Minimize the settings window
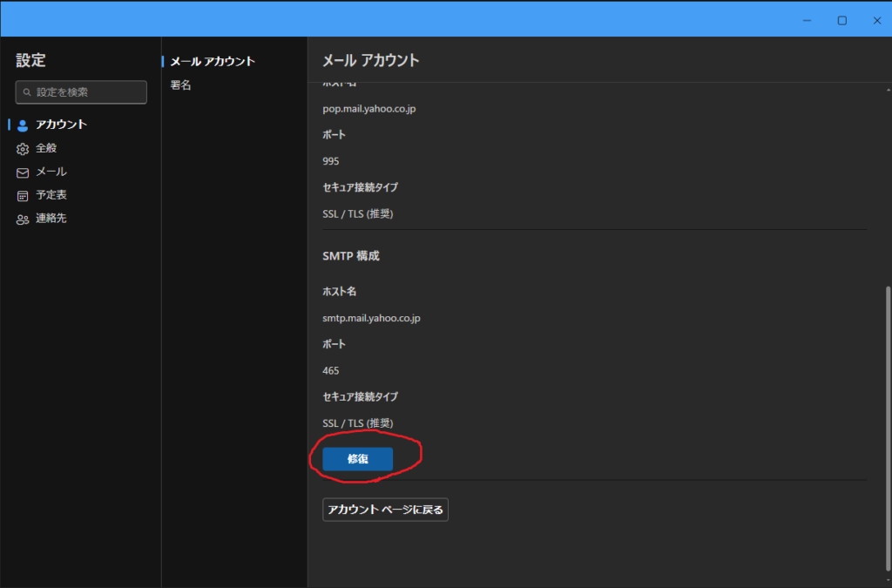 click(808, 20)
